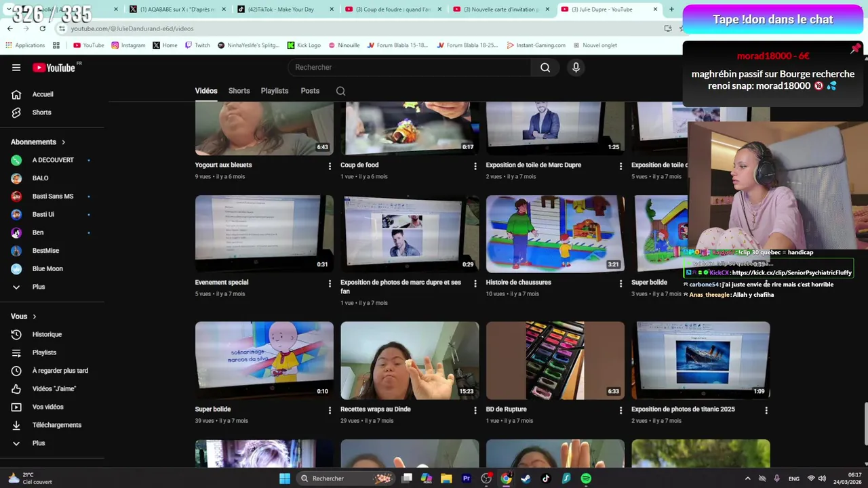The width and height of the screenshot is (868, 488).
Task: Open Premiere Pro from the taskbar
Action: (467, 479)
